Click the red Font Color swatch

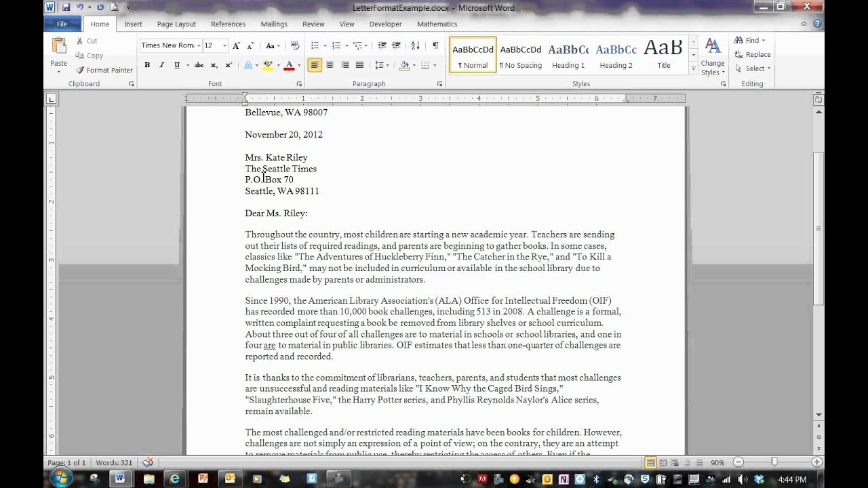[289, 65]
